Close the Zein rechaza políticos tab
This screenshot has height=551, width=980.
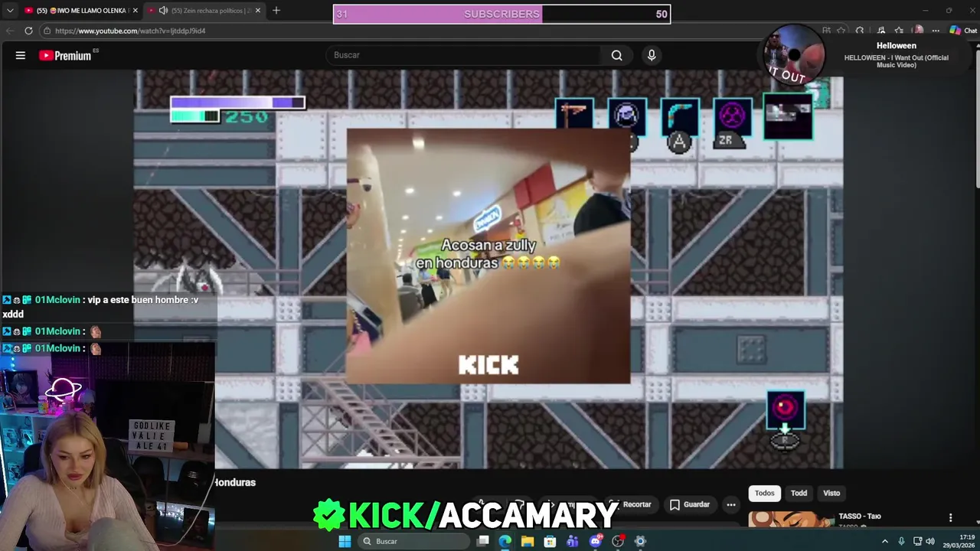click(258, 11)
